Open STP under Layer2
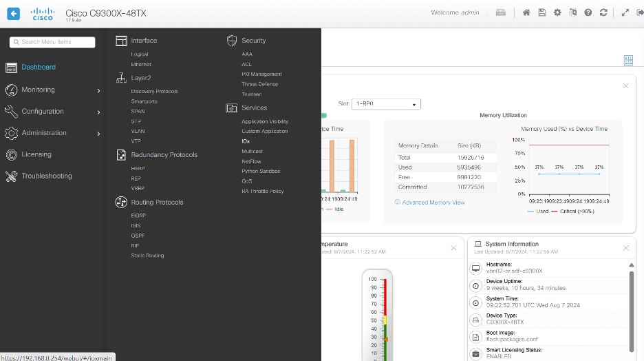 (x=136, y=121)
